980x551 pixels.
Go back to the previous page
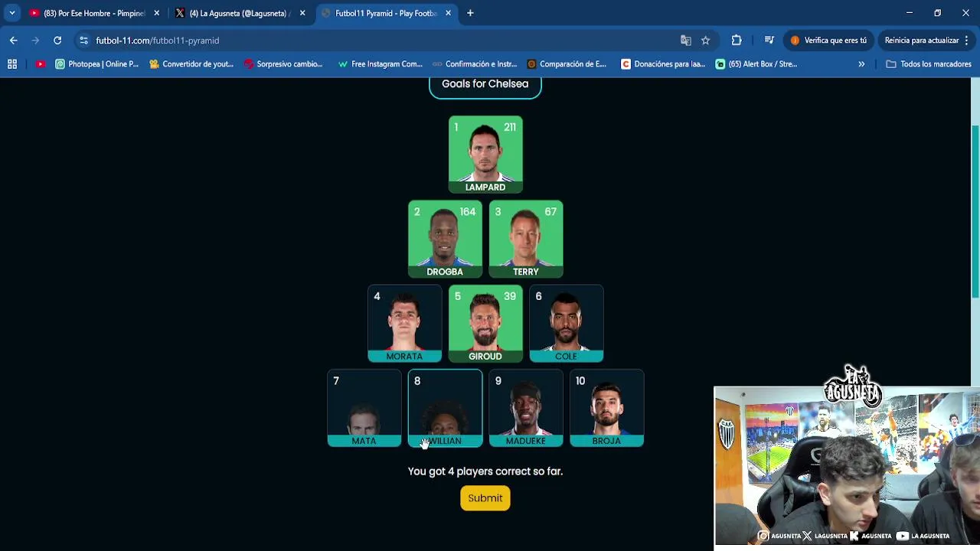14,41
